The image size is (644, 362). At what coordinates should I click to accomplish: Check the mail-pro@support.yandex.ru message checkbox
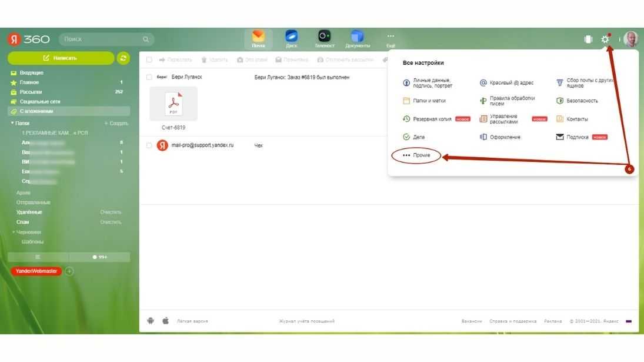[149, 145]
